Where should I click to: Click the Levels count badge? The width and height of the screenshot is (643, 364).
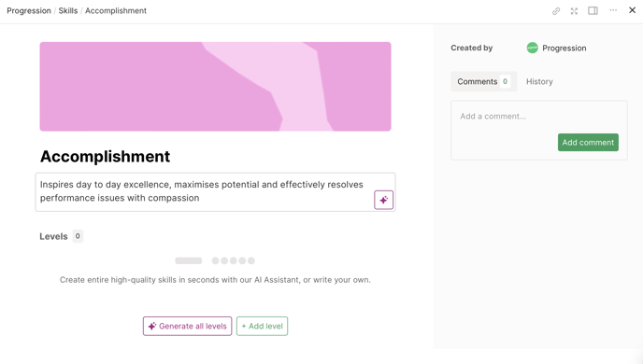[x=78, y=236]
